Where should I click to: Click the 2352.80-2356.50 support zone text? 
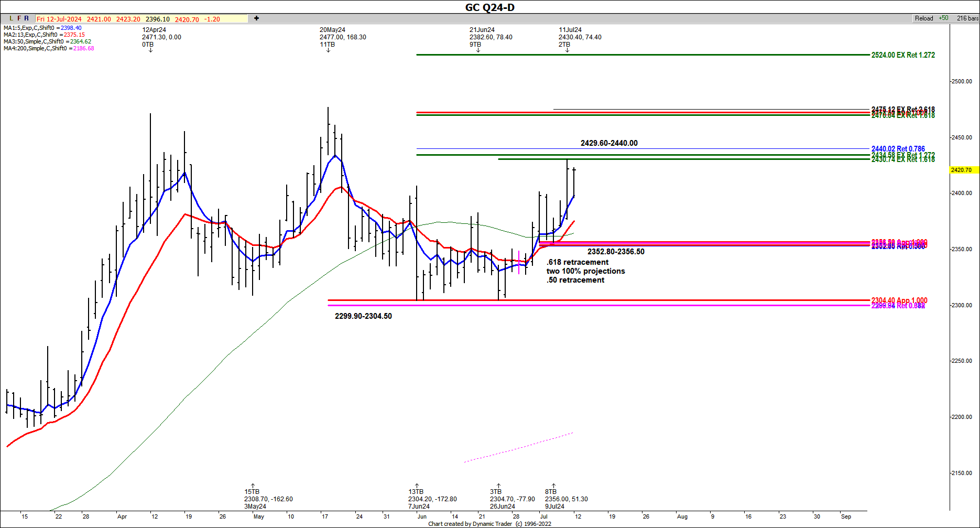(616, 252)
